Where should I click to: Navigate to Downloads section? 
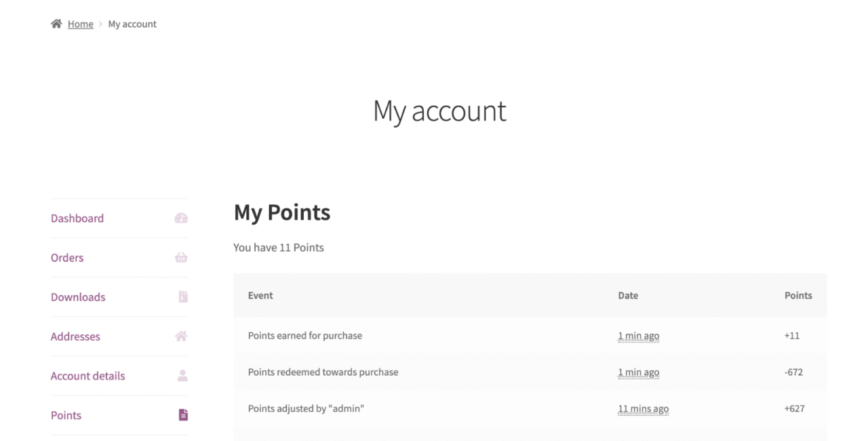coord(78,297)
